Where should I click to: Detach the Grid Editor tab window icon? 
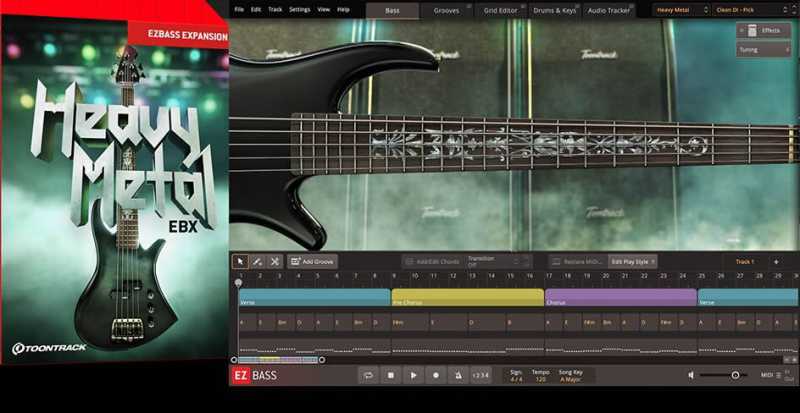point(522,6)
